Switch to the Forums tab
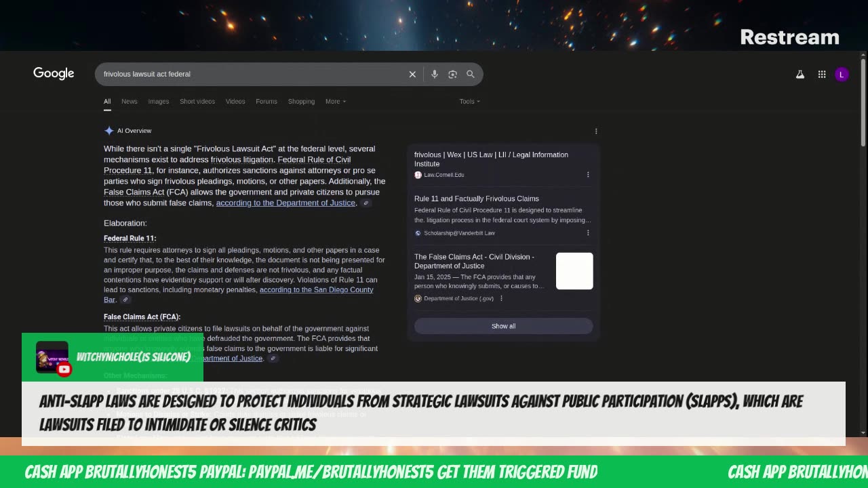 [267, 102]
